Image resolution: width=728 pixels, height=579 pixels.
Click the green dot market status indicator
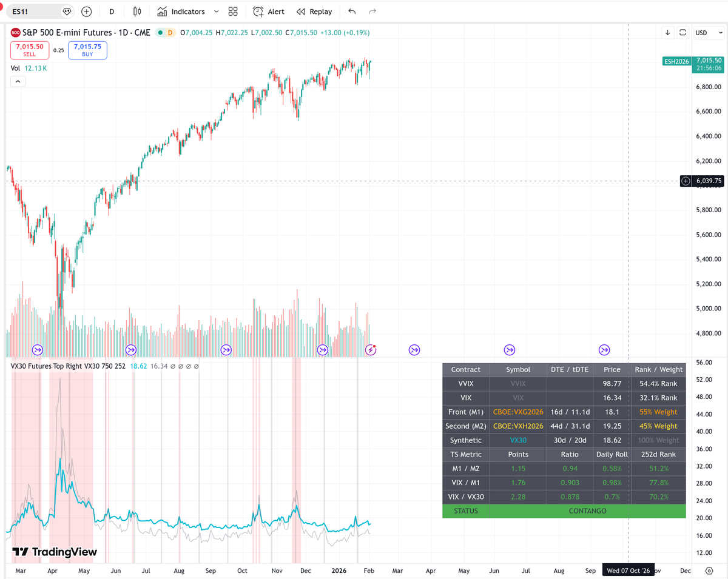click(x=160, y=33)
